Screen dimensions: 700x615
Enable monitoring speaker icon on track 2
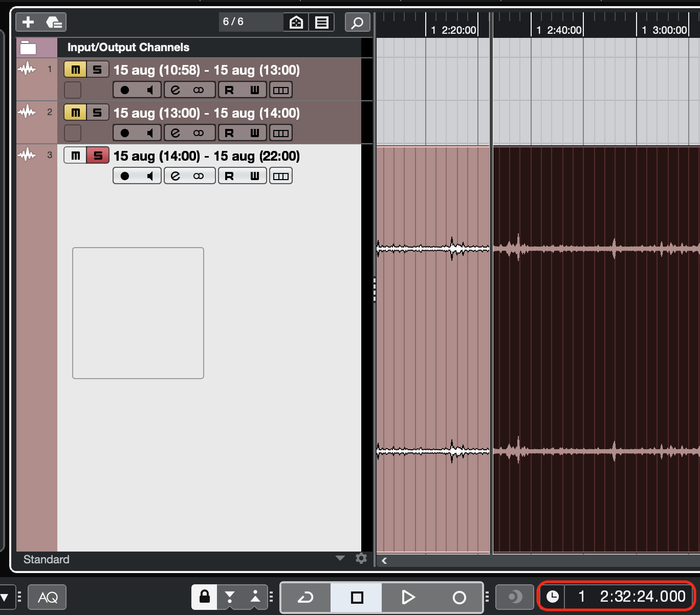(150, 133)
